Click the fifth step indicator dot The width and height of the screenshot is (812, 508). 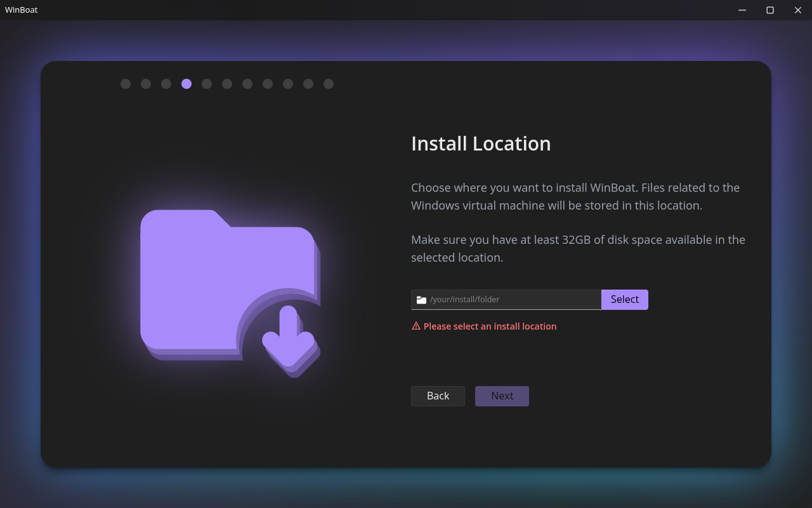(x=207, y=84)
